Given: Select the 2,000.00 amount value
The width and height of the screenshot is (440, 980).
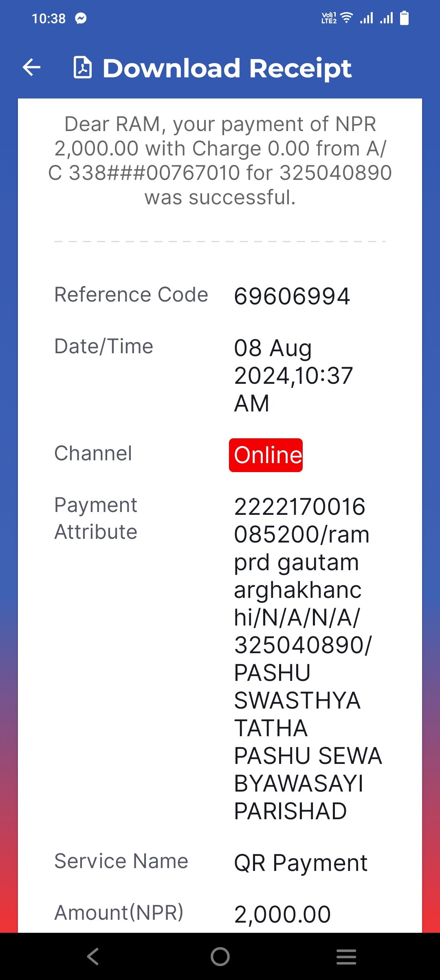Looking at the screenshot, I should tap(282, 914).
